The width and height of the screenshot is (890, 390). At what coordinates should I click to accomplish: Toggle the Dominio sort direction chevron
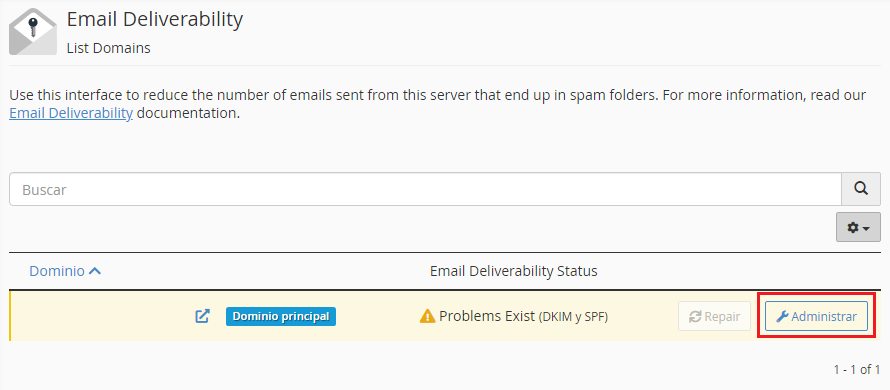coord(95,271)
